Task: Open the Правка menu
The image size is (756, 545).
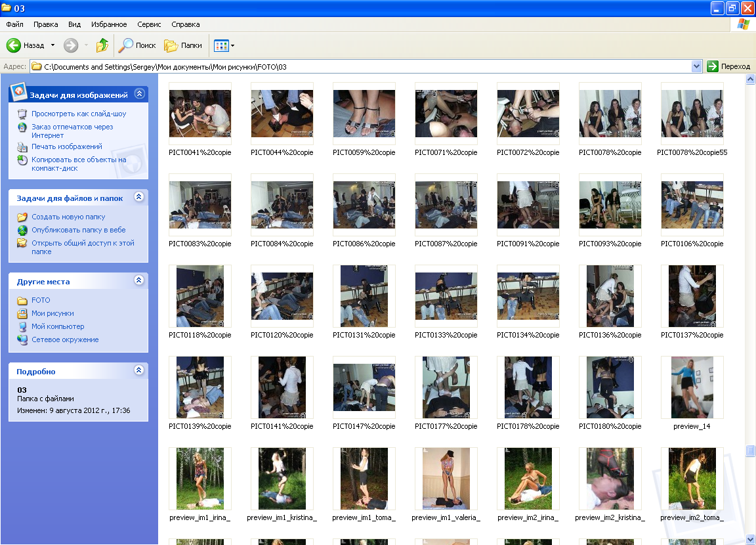Action: click(x=46, y=24)
